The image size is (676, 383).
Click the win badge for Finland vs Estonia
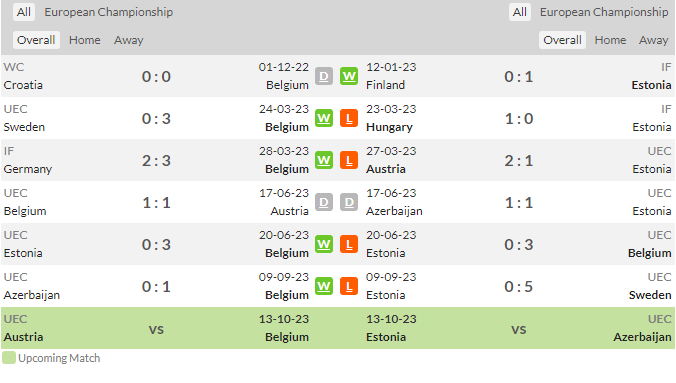[x=349, y=76]
